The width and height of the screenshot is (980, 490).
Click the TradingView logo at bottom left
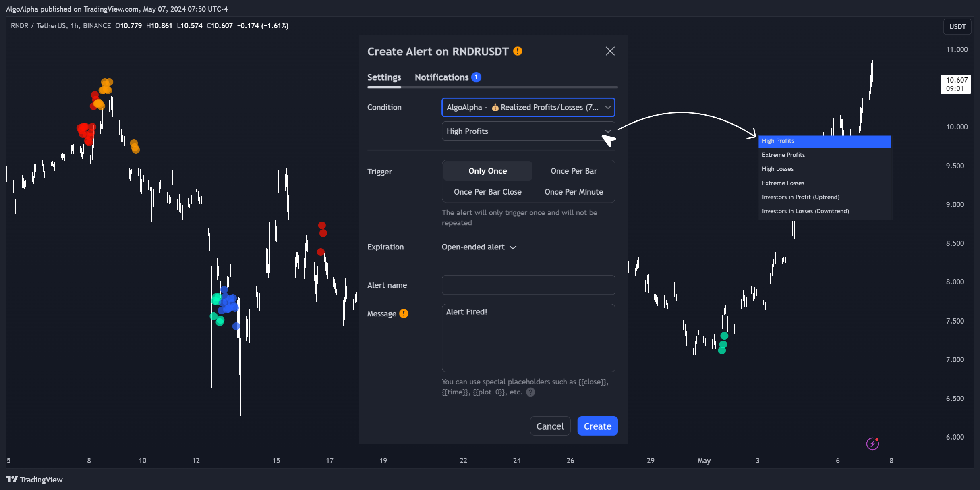(34, 480)
